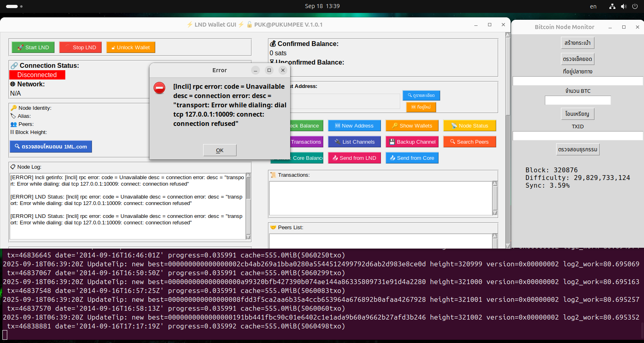
Task: Open Show Wallets with key icon
Action: (x=411, y=125)
